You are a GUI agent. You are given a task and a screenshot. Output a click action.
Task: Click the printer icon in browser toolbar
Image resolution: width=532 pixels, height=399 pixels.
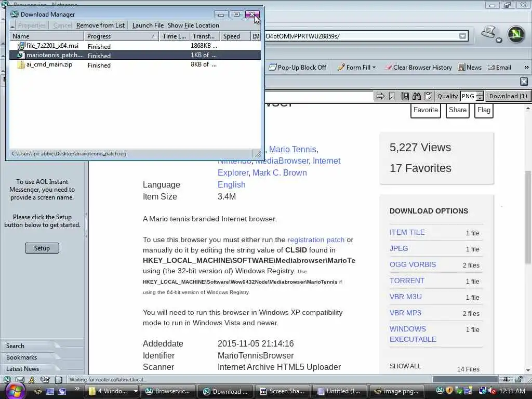[488, 33]
